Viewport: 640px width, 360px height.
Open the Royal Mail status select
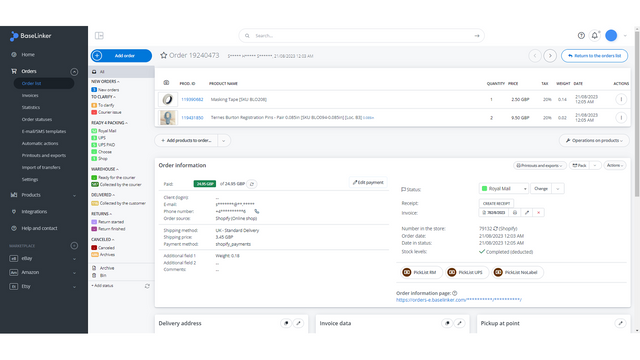504,189
